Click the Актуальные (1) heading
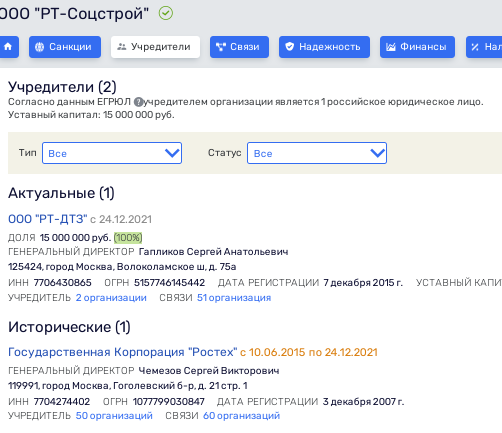502x433 pixels. (61, 193)
